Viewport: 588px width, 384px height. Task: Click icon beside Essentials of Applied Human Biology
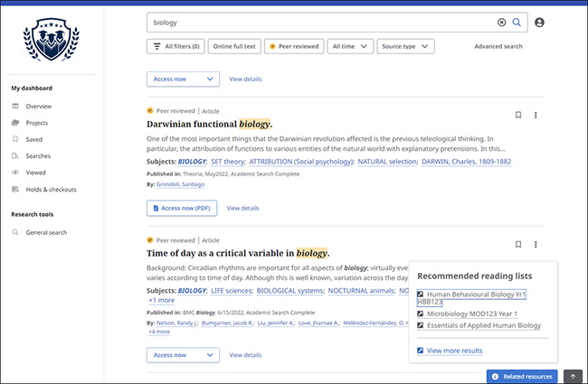click(421, 325)
